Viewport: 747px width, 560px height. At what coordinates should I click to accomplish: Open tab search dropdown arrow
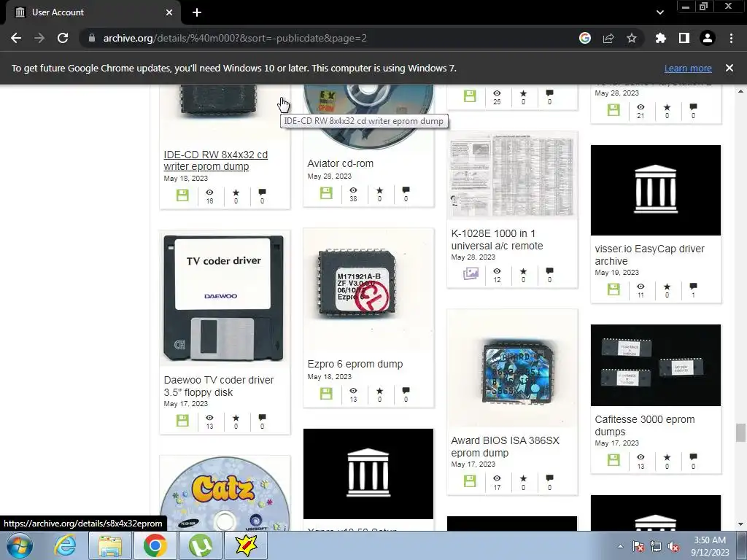(659, 12)
